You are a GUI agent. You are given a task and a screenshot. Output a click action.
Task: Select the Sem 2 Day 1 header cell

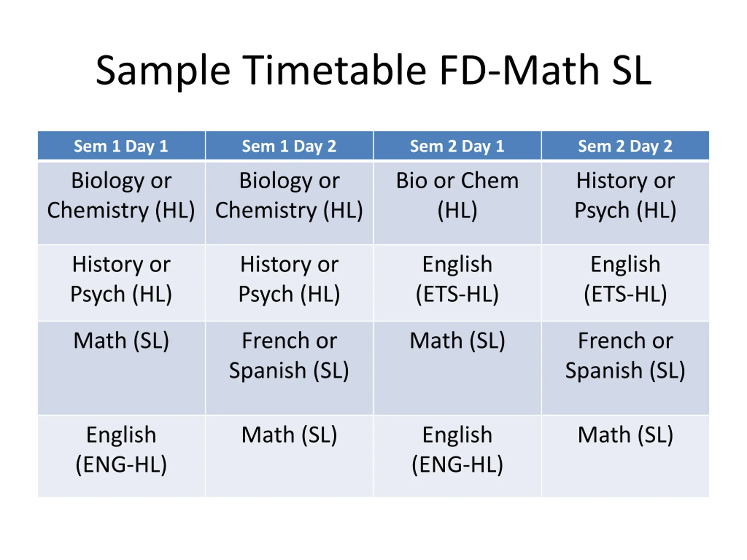point(457,146)
